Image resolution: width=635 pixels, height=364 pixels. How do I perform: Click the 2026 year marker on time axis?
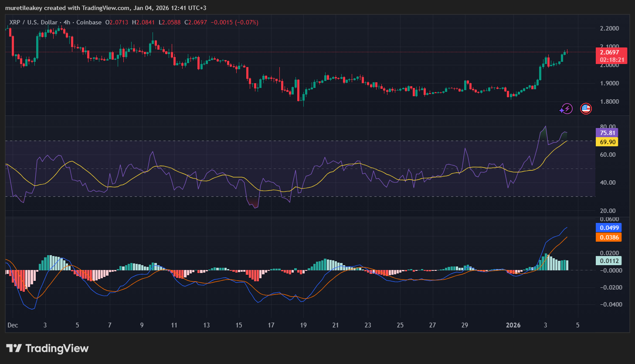pos(513,325)
